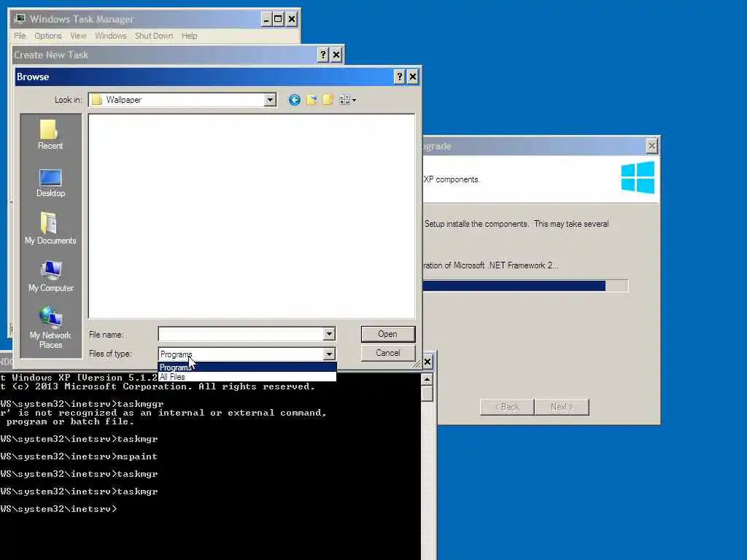The height and width of the screenshot is (560, 747).
Task: Close the upgrade setup window
Action: (x=651, y=146)
